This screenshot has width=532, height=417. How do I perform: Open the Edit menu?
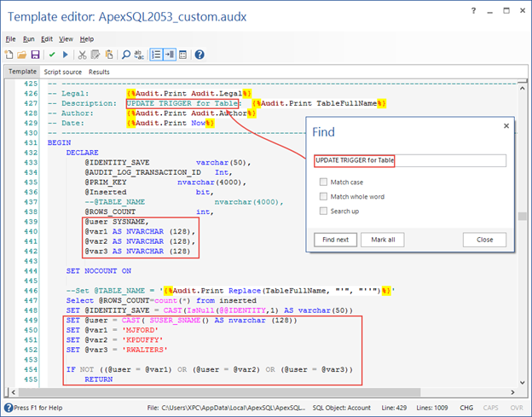(x=47, y=39)
